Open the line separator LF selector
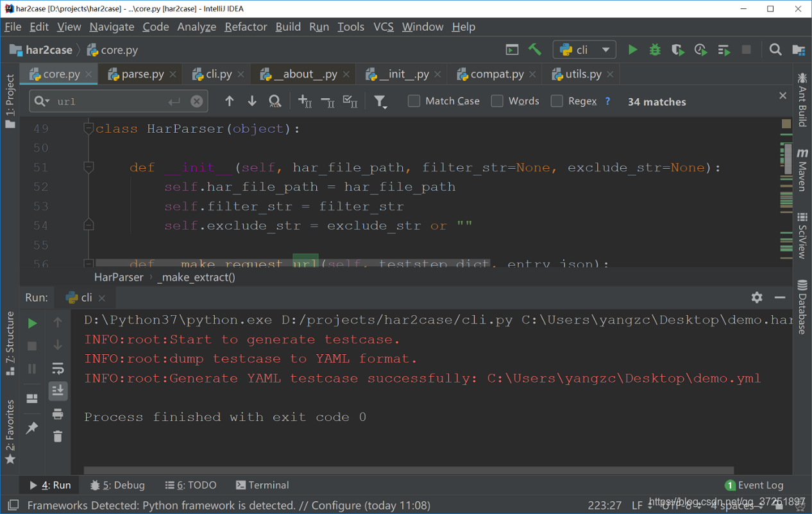 click(641, 506)
